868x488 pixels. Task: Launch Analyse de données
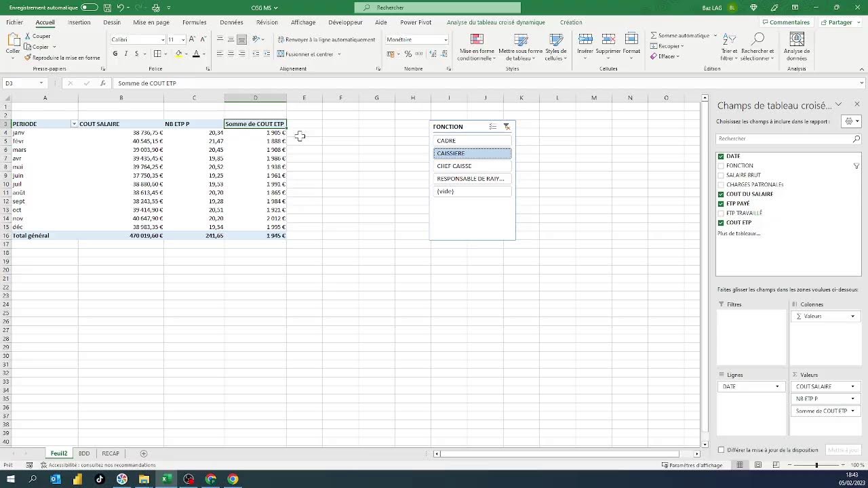(x=797, y=47)
